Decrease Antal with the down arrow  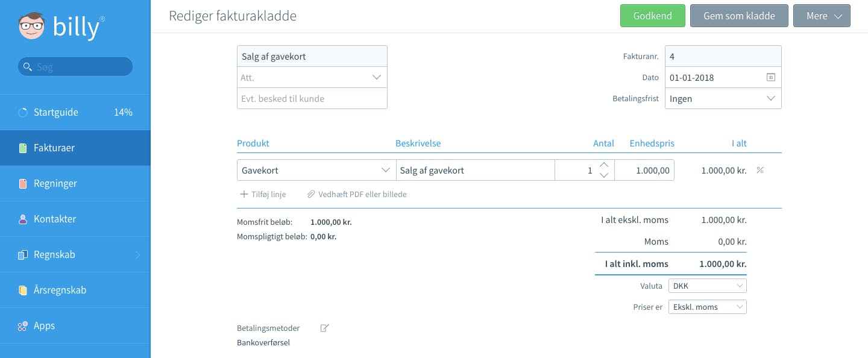(604, 175)
